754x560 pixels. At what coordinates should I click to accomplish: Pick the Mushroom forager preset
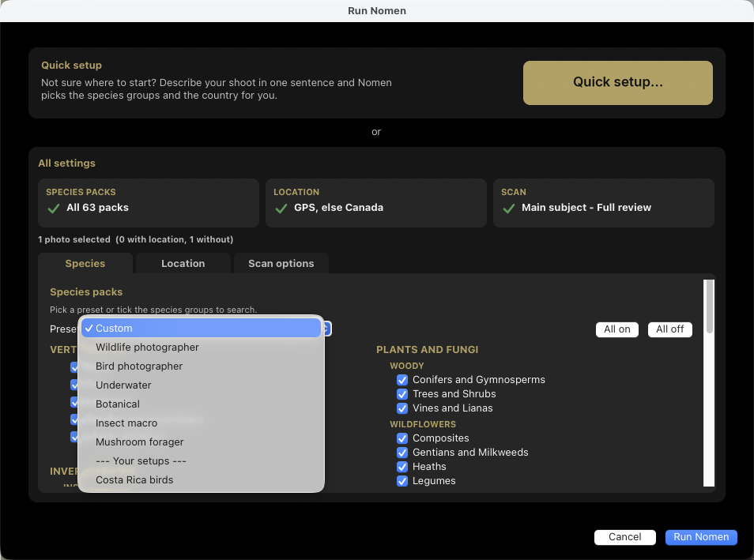201,442
